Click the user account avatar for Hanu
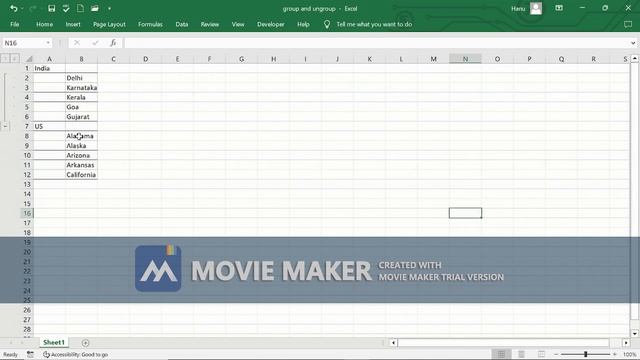 536,8
